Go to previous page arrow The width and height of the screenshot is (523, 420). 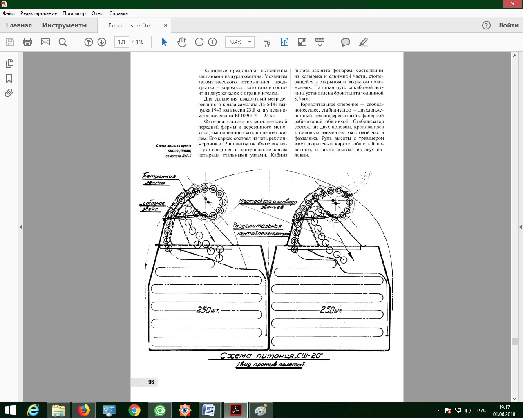point(89,42)
